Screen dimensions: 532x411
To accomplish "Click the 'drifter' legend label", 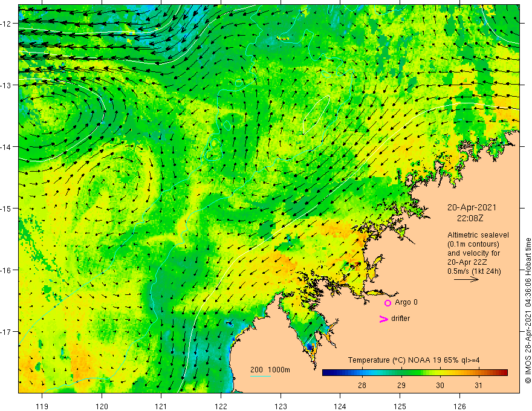I will click(x=400, y=319).
